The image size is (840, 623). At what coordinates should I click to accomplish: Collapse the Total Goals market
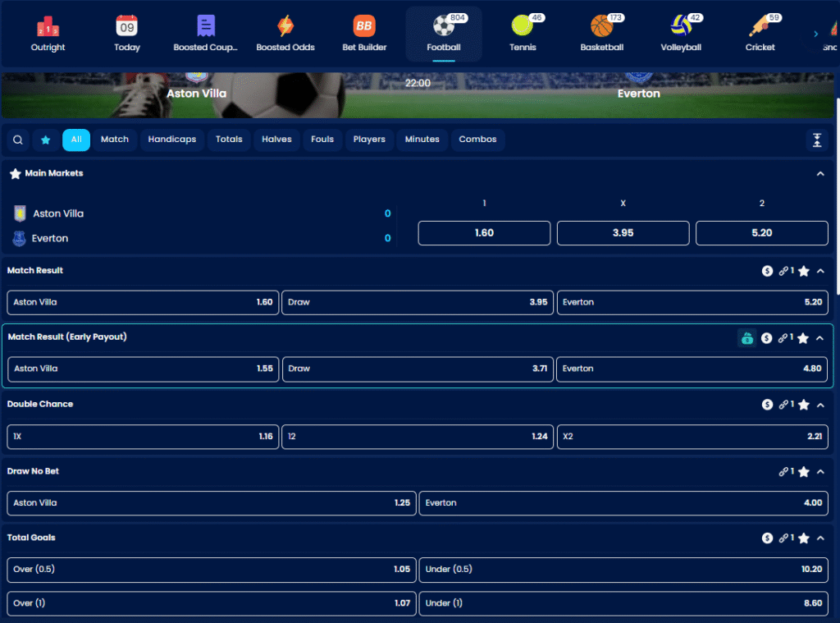[820, 538]
